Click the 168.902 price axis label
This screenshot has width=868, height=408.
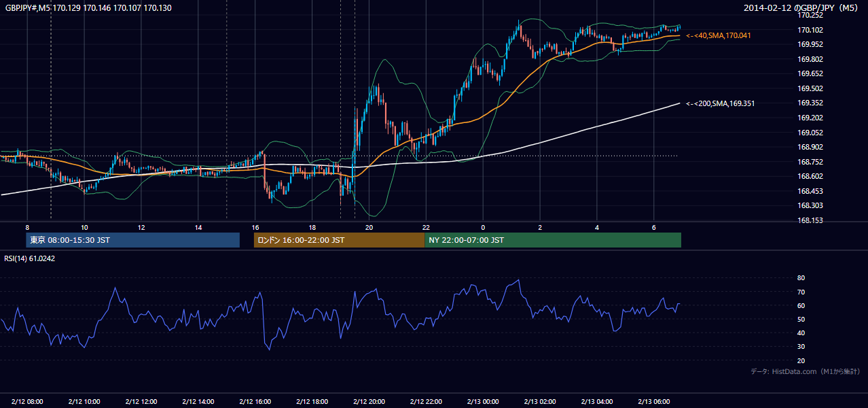[x=811, y=147]
